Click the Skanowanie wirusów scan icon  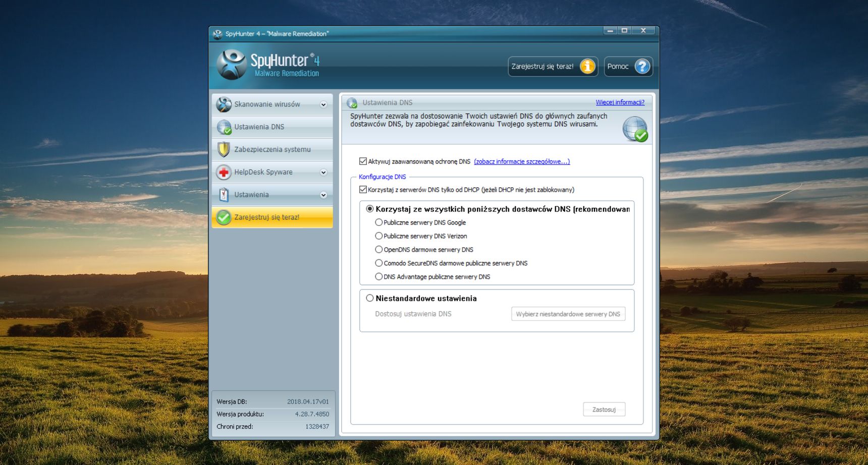click(x=224, y=104)
